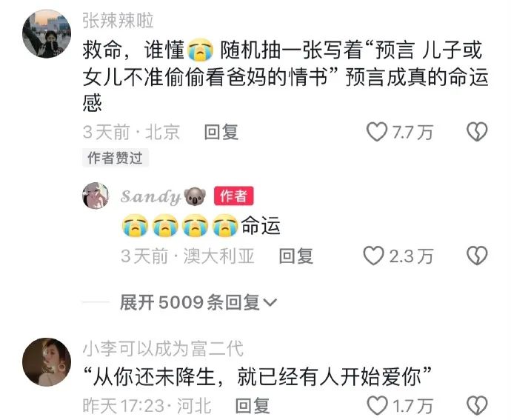The width and height of the screenshot is (511, 420).
Task: Like Sandy's author reply
Action: click(x=374, y=256)
